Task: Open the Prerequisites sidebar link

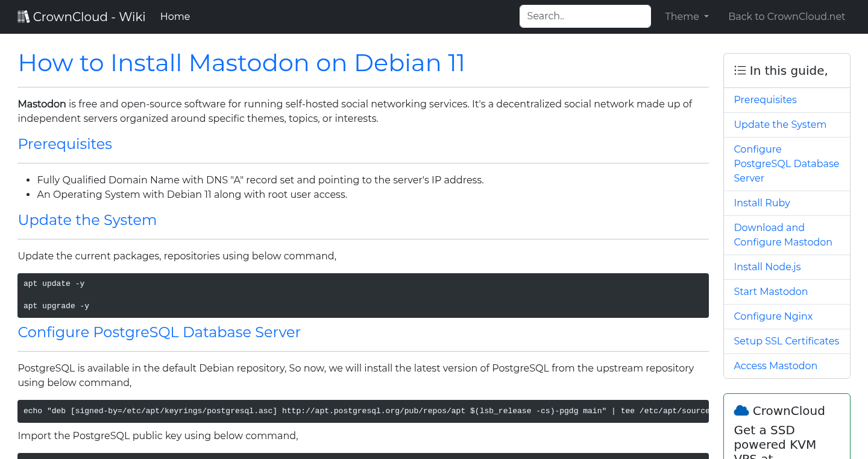Action: tap(765, 100)
